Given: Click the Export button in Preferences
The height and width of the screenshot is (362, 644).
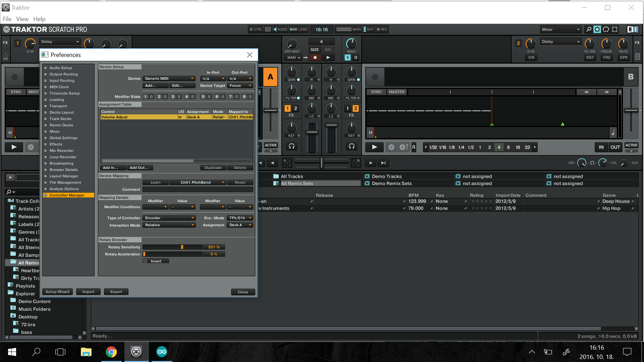Looking at the screenshot, I should click(116, 292).
